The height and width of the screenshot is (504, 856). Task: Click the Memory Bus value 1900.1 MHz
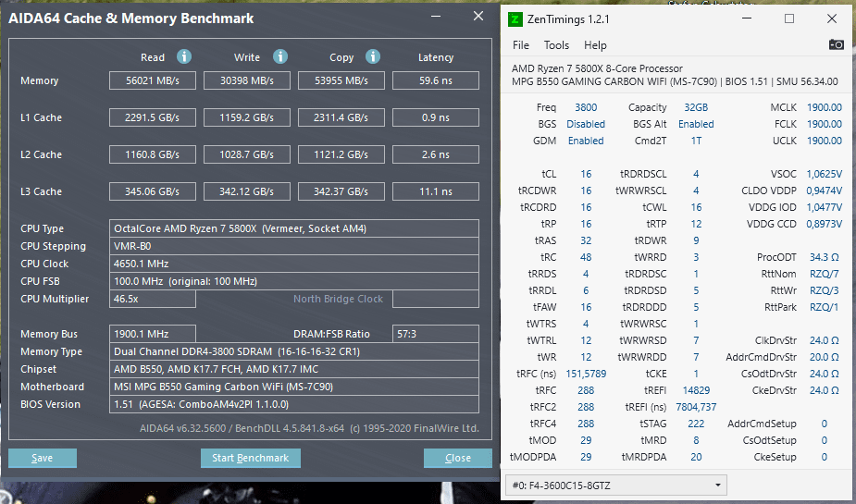tap(153, 334)
